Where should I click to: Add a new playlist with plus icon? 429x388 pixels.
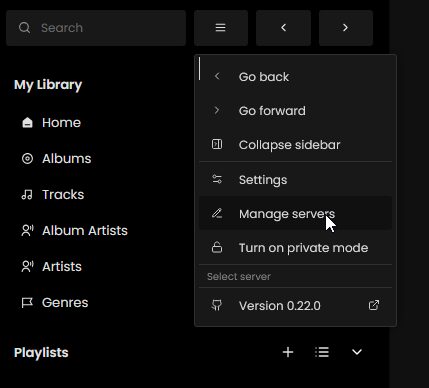click(288, 352)
